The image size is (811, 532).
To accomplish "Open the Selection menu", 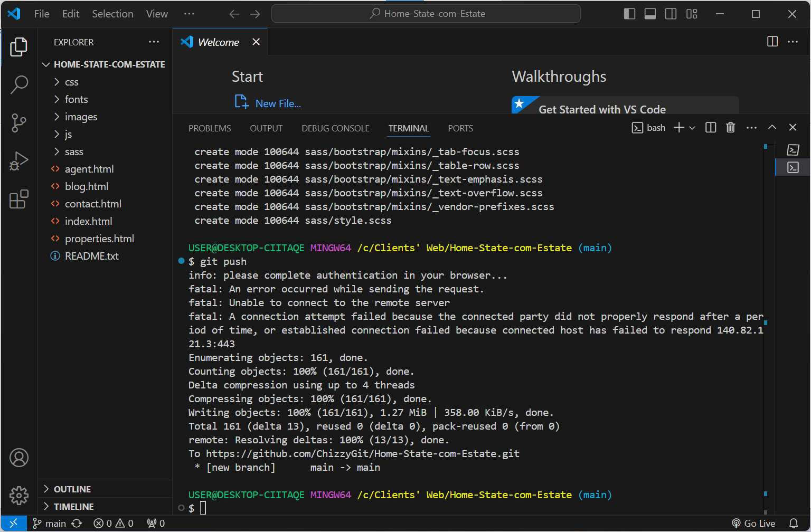I will [x=112, y=14].
